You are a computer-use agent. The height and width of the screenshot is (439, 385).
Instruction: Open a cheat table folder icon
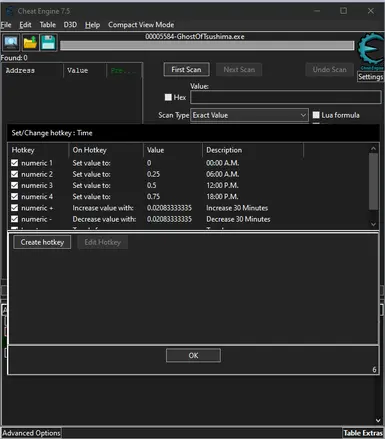[x=30, y=43]
